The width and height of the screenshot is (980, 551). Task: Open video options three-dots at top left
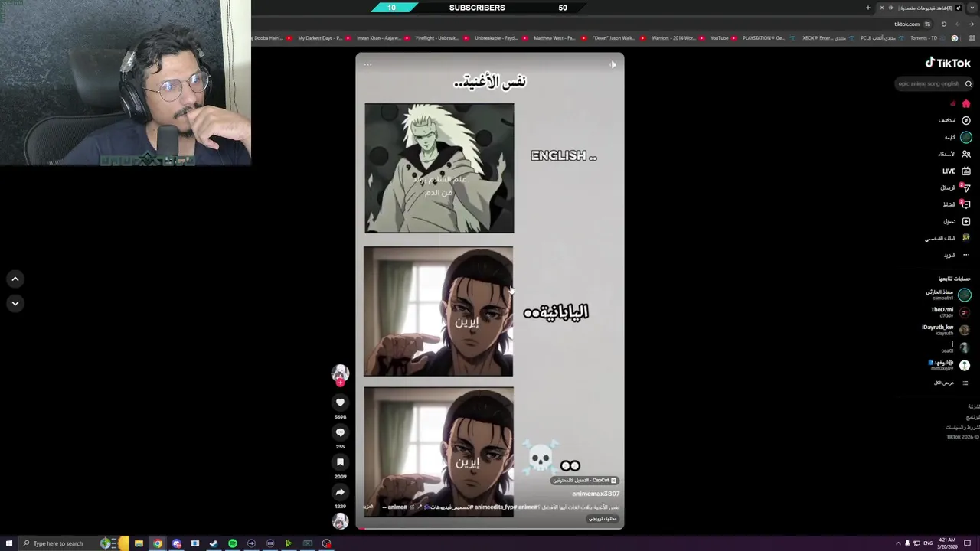[367, 65]
